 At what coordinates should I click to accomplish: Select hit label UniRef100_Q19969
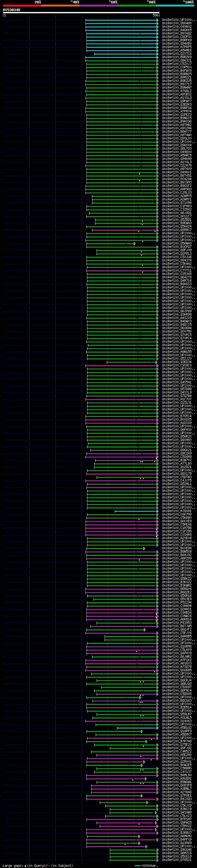point(177,843)
